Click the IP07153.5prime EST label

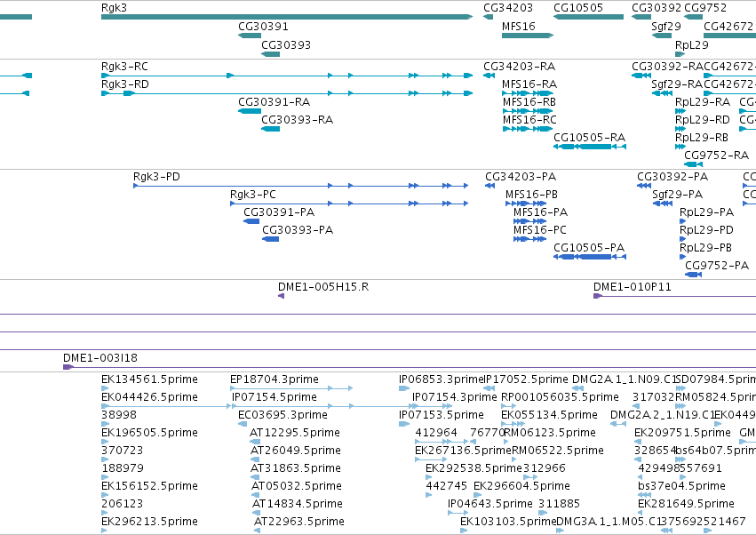442,415
